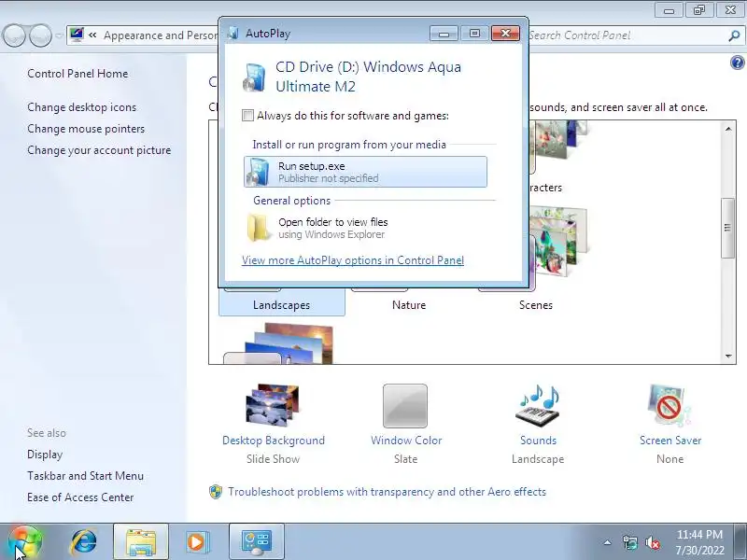Open Screen Saver settings icon
This screenshot has height=560, width=747.
tap(669, 406)
